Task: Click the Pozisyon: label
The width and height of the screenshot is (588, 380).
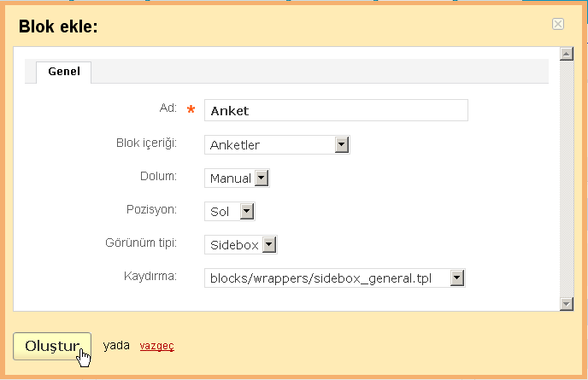Action: [x=151, y=209]
